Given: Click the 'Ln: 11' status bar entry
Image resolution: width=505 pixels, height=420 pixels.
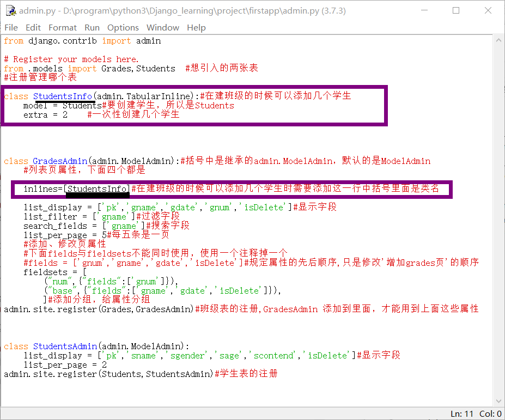Looking at the screenshot, I should pyautogui.click(x=462, y=414).
